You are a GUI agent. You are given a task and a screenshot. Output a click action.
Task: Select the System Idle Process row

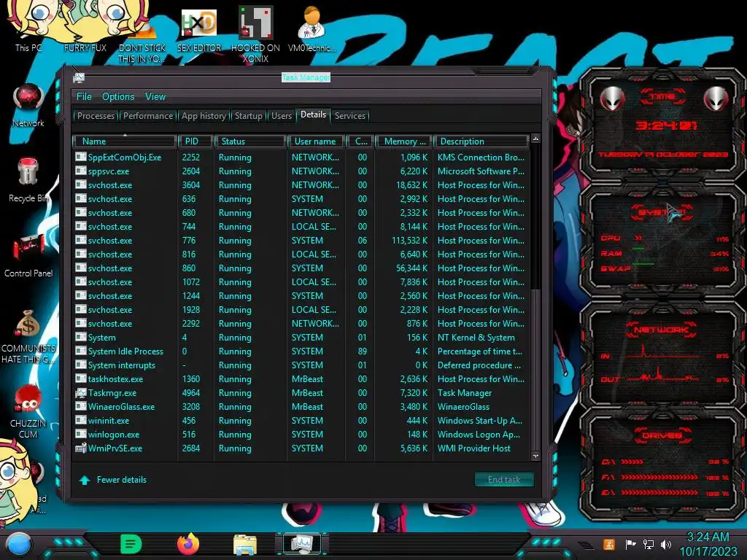pyautogui.click(x=300, y=351)
